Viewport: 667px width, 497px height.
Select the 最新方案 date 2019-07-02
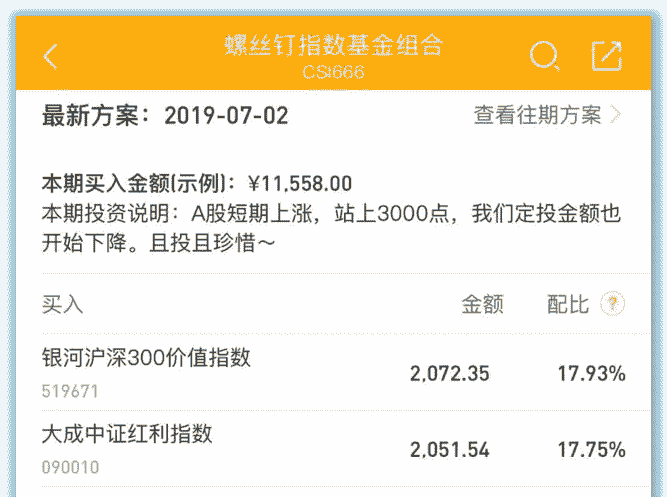point(226,116)
